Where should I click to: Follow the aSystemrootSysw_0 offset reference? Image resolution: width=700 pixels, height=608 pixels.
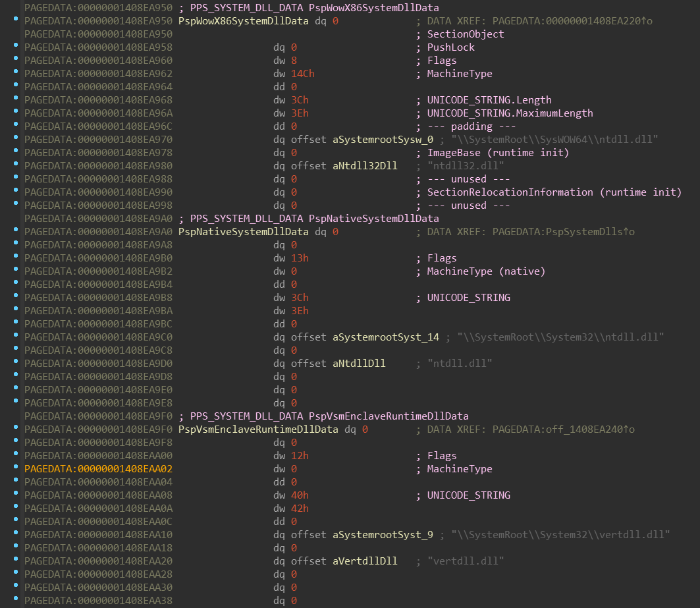pos(383,140)
